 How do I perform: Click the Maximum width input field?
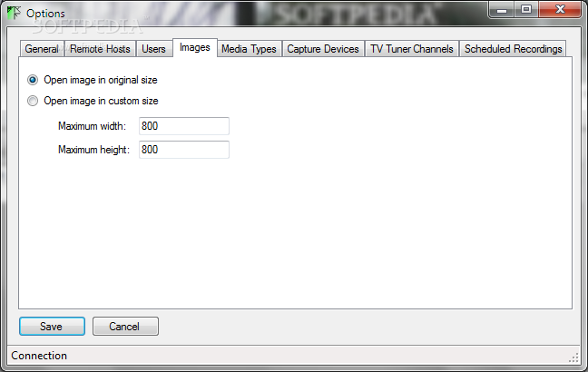coord(184,126)
